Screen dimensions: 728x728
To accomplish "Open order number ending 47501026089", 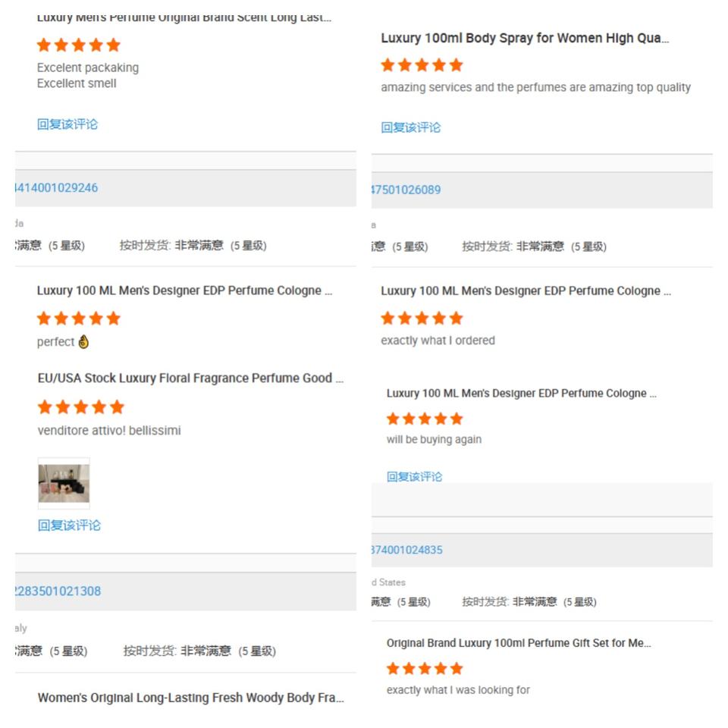I will [x=406, y=190].
